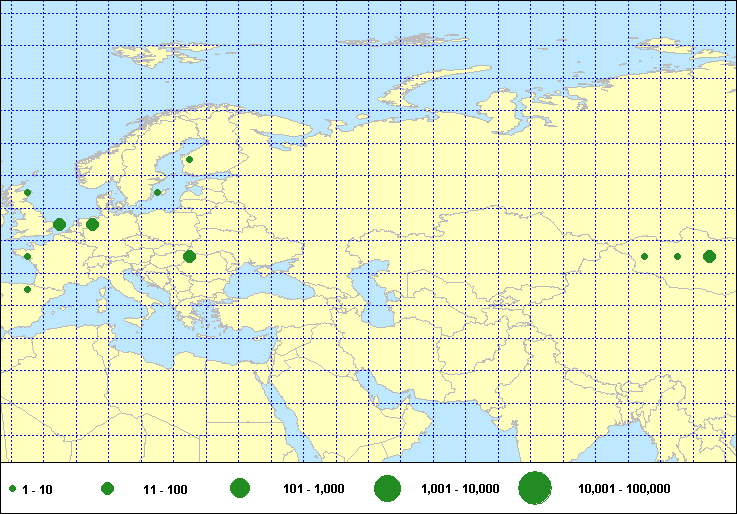Click the southernmost small dot in western Europe
The image size is (737, 514).
coord(27,289)
